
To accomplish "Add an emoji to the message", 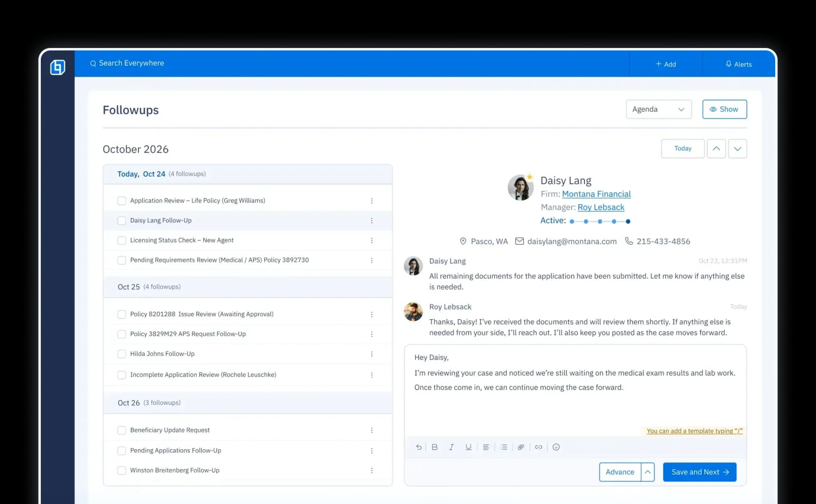I will tap(556, 447).
